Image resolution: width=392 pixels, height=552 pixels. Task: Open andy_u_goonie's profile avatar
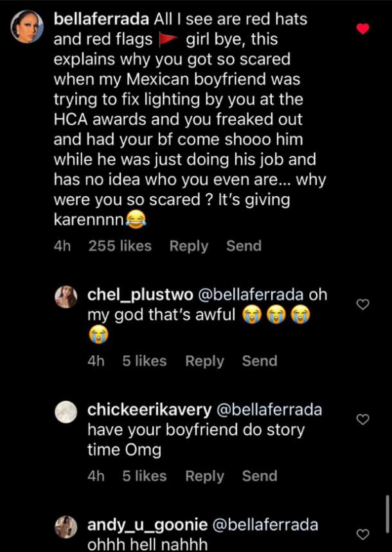(67, 526)
